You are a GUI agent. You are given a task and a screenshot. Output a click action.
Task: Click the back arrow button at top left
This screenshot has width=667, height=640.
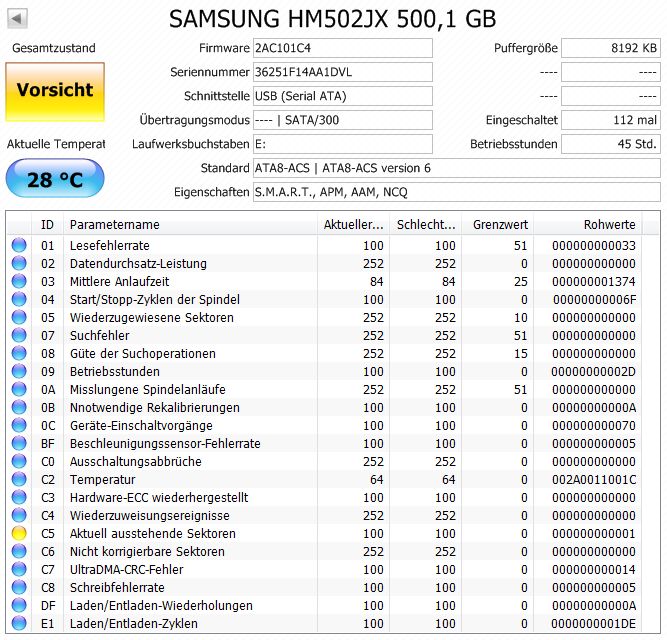17,18
